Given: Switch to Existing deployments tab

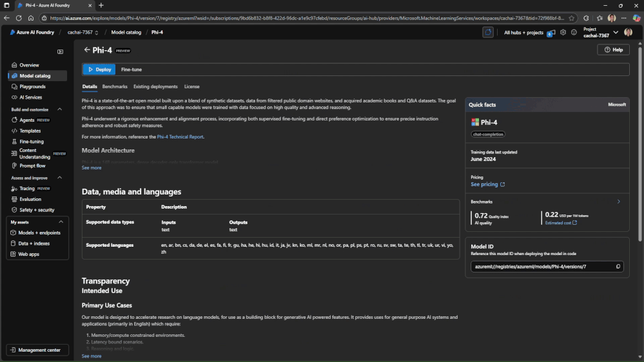Looking at the screenshot, I should pyautogui.click(x=155, y=86).
